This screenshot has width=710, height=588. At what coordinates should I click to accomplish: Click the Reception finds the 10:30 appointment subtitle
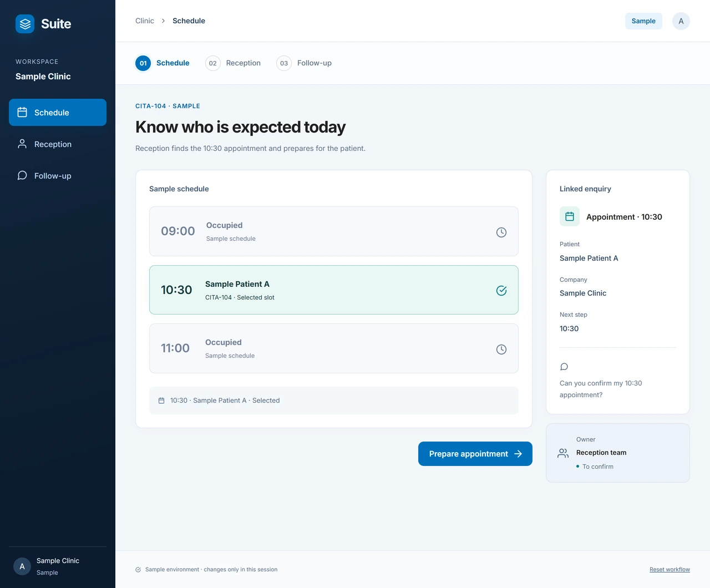pyautogui.click(x=250, y=149)
